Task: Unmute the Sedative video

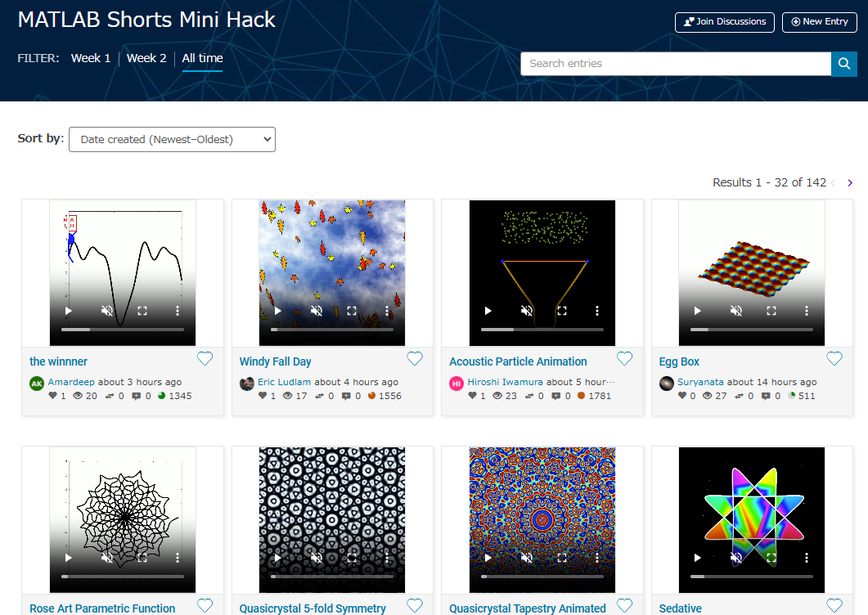Action: [735, 558]
